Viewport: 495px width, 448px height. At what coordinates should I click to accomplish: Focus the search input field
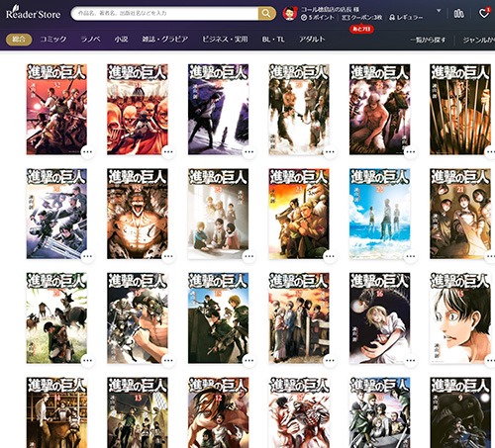(164, 14)
